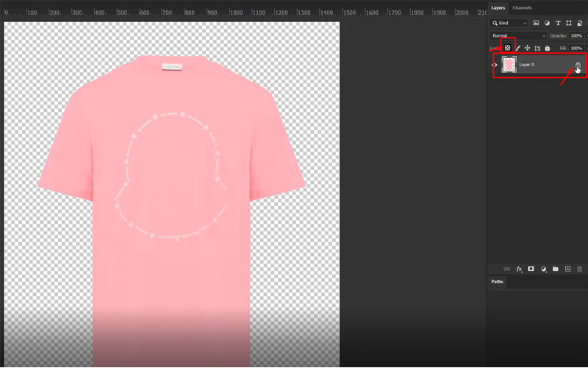Image resolution: width=588 pixels, height=368 pixels.
Task: Filter layers by smart objects icon
Action: pyautogui.click(x=580, y=23)
